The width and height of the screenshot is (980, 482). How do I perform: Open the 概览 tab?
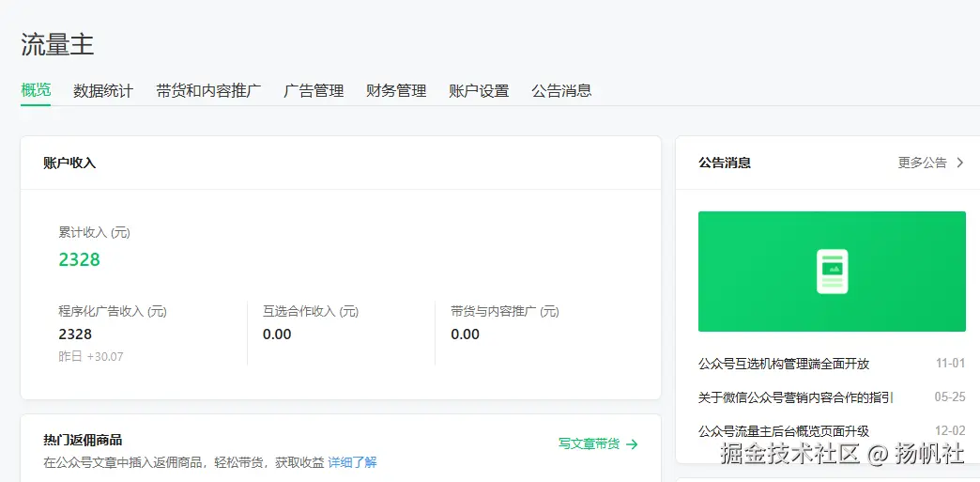click(36, 90)
